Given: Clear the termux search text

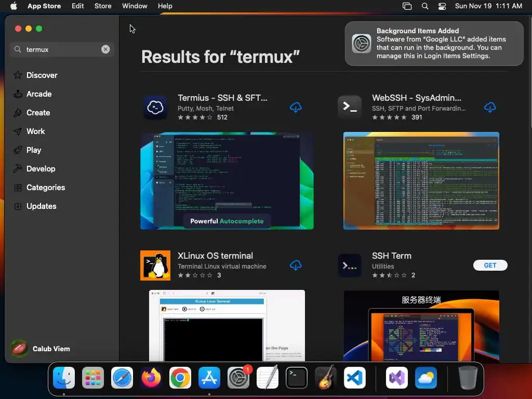Looking at the screenshot, I should click(105, 49).
